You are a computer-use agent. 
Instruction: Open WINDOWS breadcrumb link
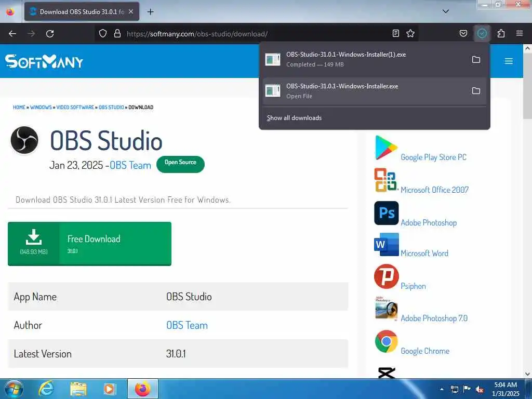point(41,107)
